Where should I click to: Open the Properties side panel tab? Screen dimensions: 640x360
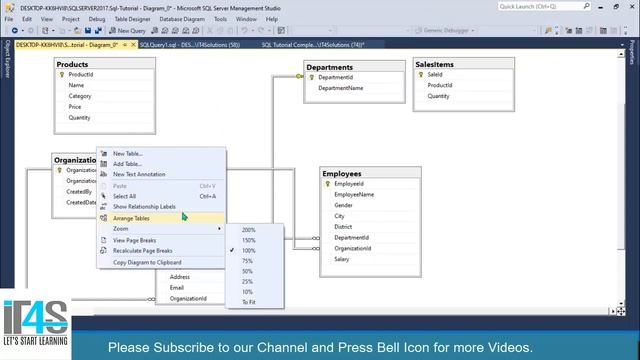click(x=632, y=52)
